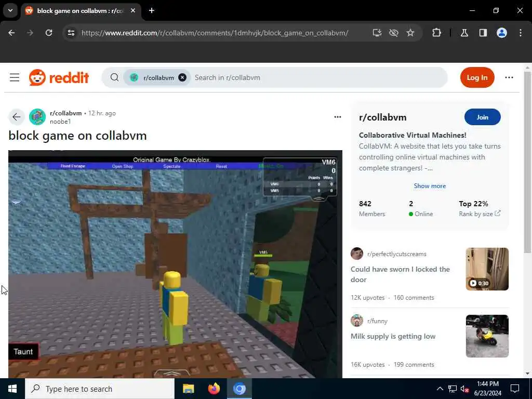Open the noobe1 author profile

(x=60, y=122)
